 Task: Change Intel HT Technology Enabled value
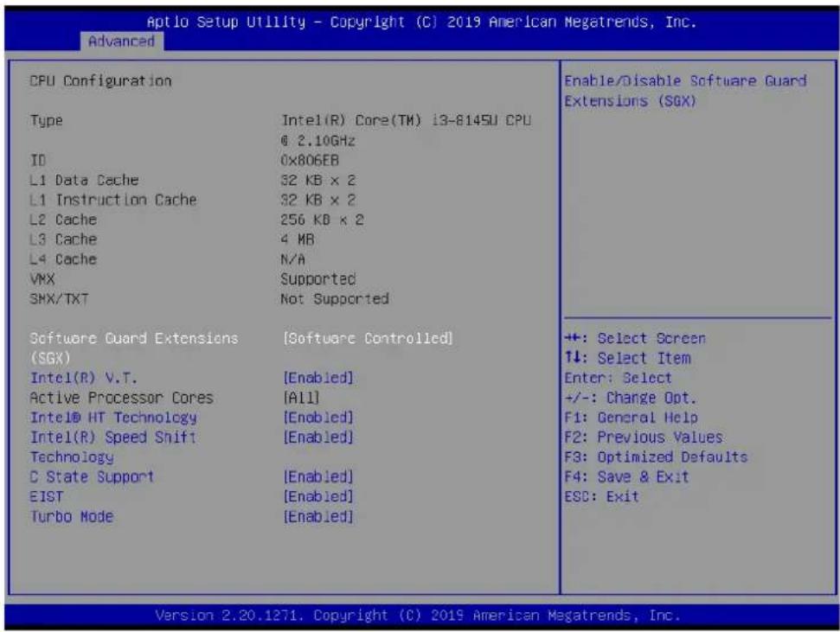click(x=318, y=418)
